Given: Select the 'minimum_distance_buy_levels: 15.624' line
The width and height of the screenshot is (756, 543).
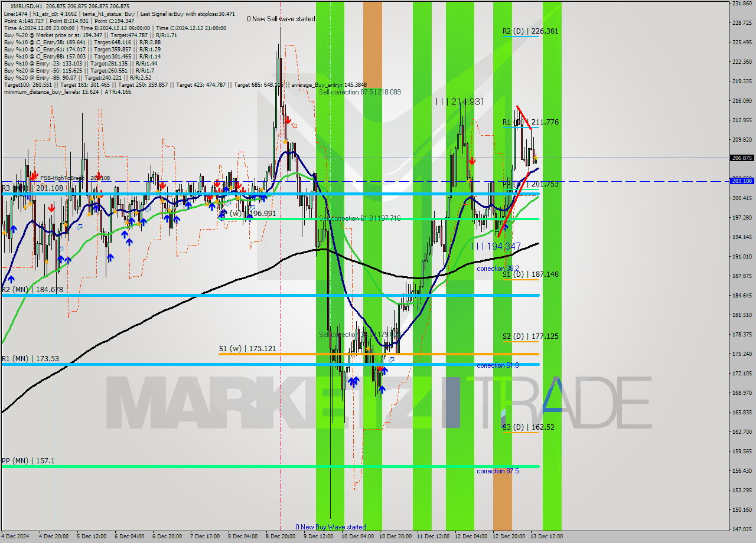Looking at the screenshot, I should tap(67, 91).
